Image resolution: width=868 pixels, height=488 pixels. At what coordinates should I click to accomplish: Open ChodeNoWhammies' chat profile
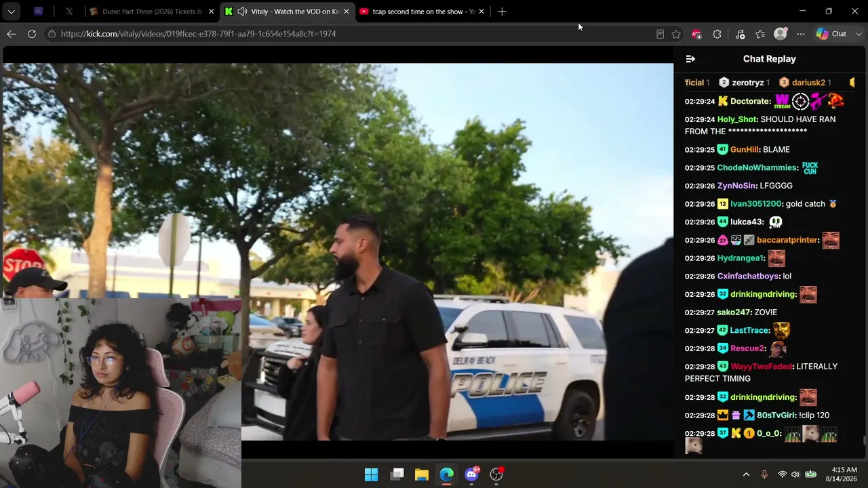(x=757, y=168)
